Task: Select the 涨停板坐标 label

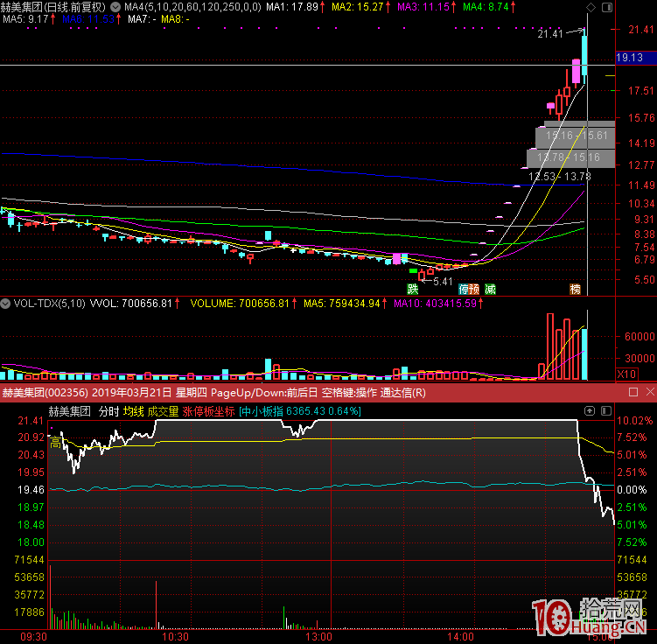Action: click(x=208, y=411)
